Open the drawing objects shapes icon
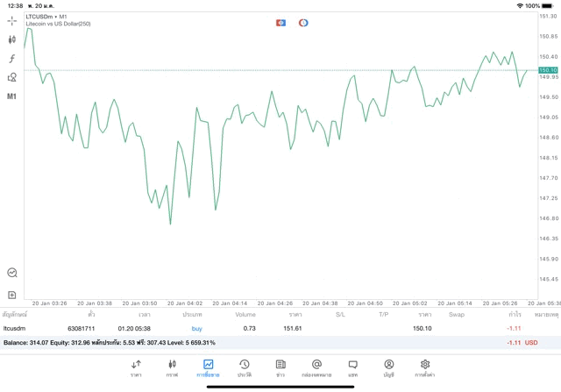 12,77
